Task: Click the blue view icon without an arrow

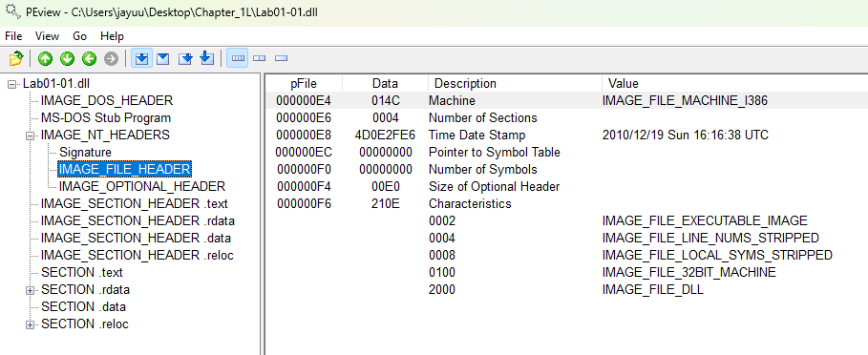Action: [x=162, y=58]
